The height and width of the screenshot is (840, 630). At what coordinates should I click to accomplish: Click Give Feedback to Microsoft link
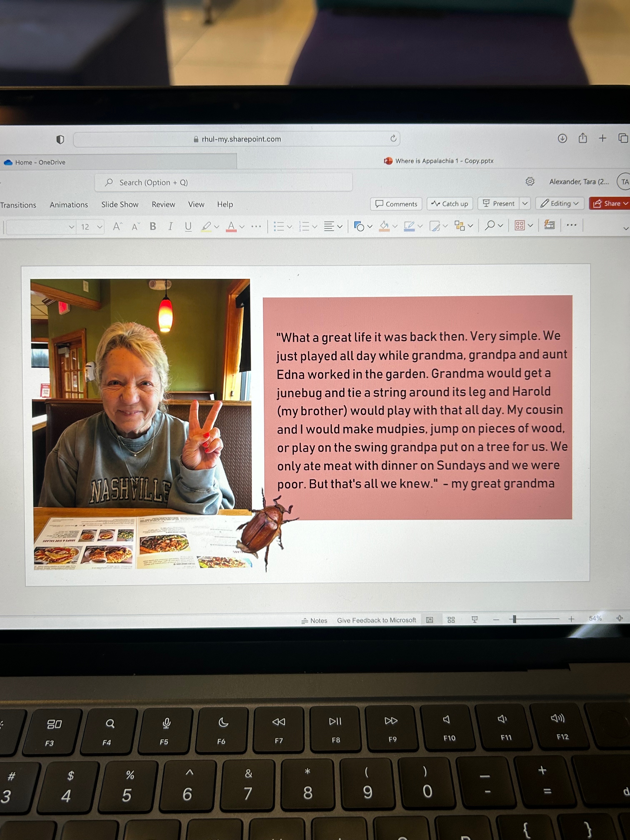click(376, 620)
